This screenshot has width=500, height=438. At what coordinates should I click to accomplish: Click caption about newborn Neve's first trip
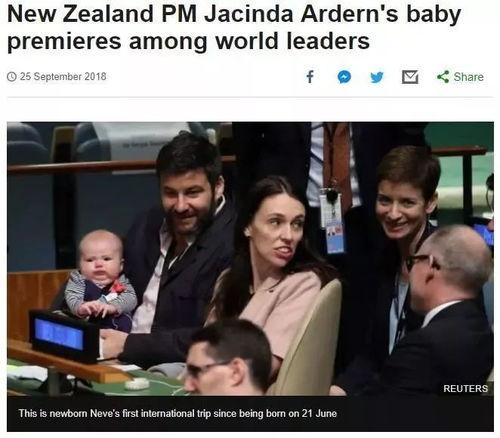[x=178, y=413]
